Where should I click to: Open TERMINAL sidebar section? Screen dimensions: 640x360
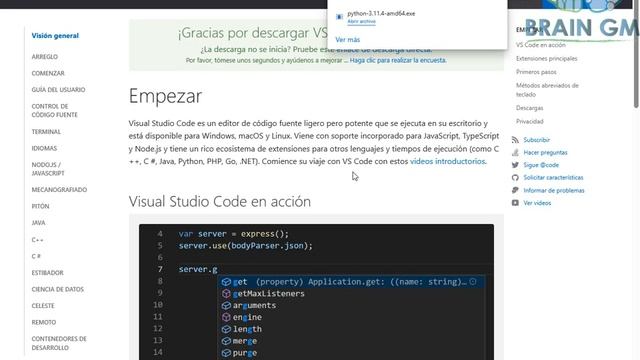(46, 131)
